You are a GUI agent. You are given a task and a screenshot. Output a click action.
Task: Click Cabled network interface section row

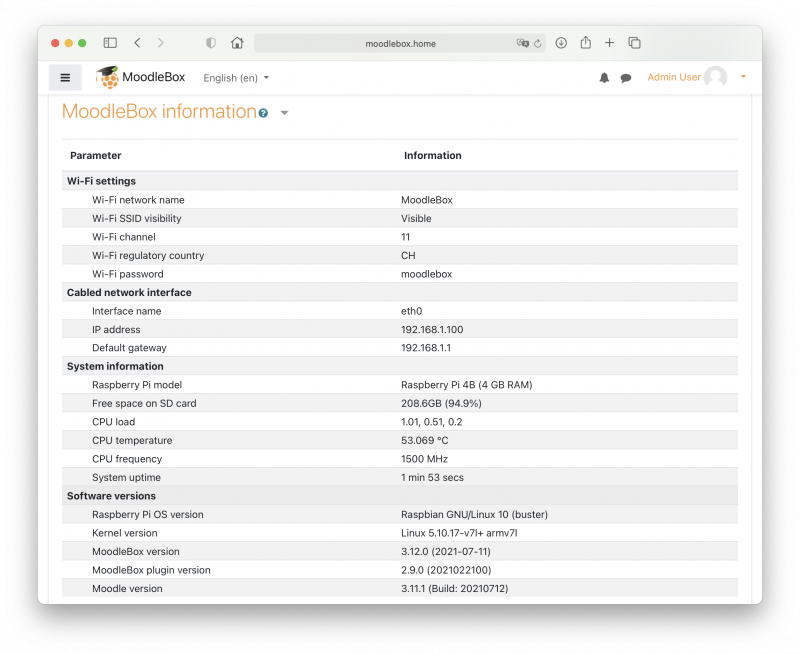(x=399, y=292)
